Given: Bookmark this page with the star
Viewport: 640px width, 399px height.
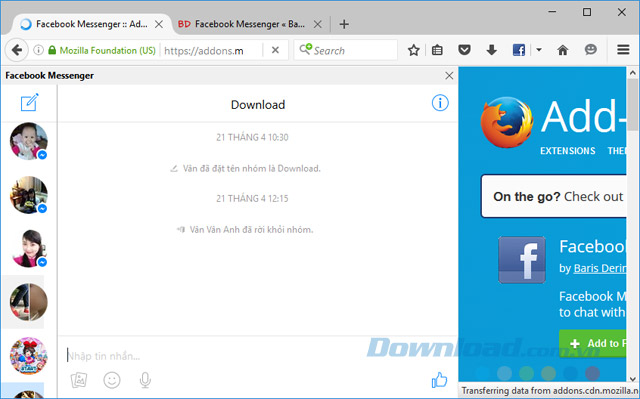Looking at the screenshot, I should 413,50.
